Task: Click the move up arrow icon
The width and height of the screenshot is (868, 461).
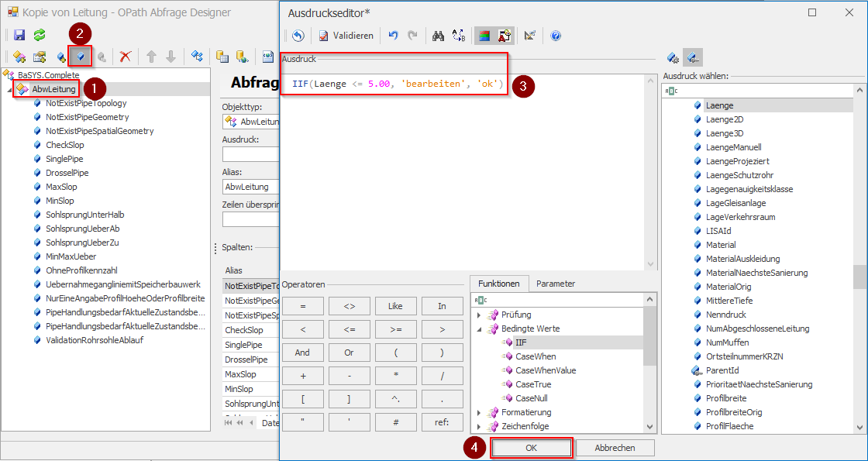Action: (151, 57)
